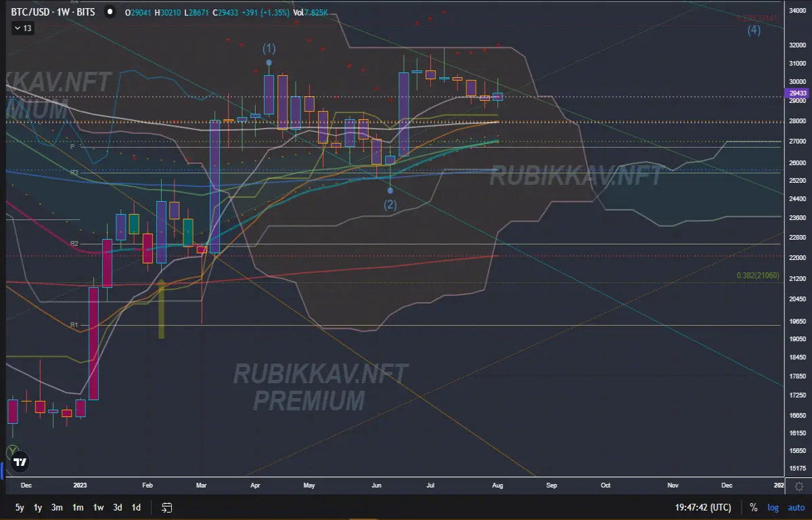The width and height of the screenshot is (812, 520).
Task: Click the wave label (4)
Action: pos(754,30)
